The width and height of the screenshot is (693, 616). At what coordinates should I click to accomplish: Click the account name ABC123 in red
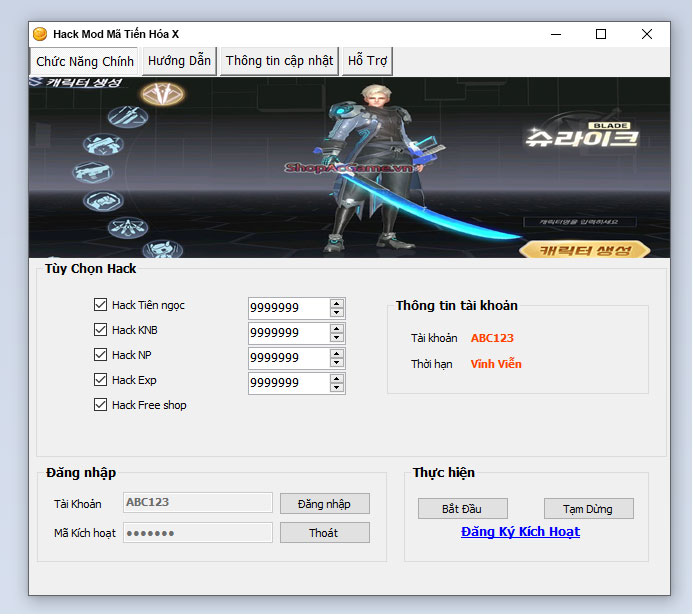[x=492, y=338]
